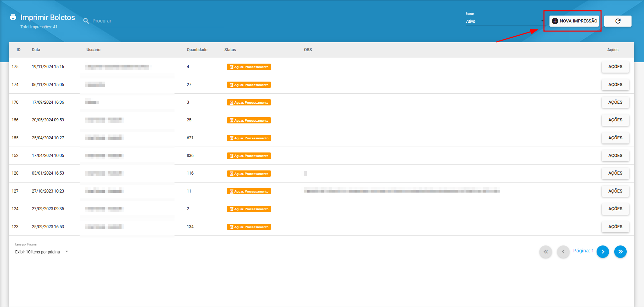Click the Ações column header
The width and height of the screenshot is (644, 307).
pyautogui.click(x=613, y=50)
